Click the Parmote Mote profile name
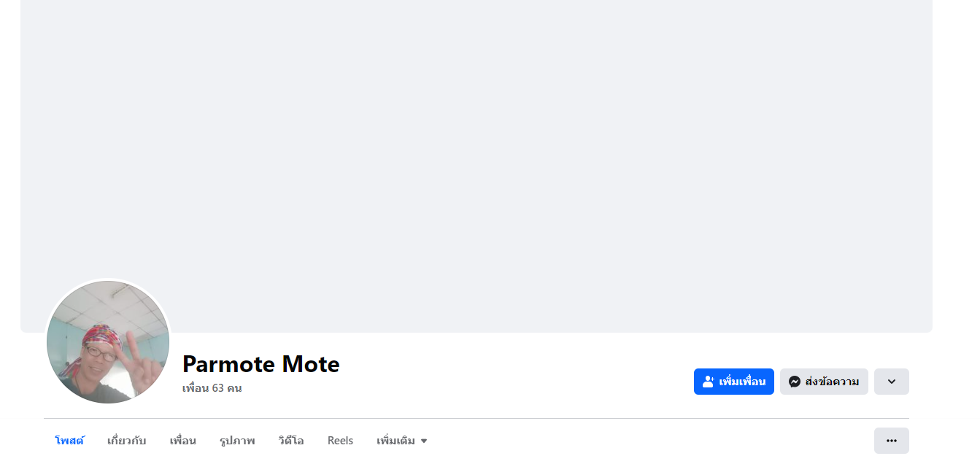The height and width of the screenshot is (456, 980). [261, 363]
